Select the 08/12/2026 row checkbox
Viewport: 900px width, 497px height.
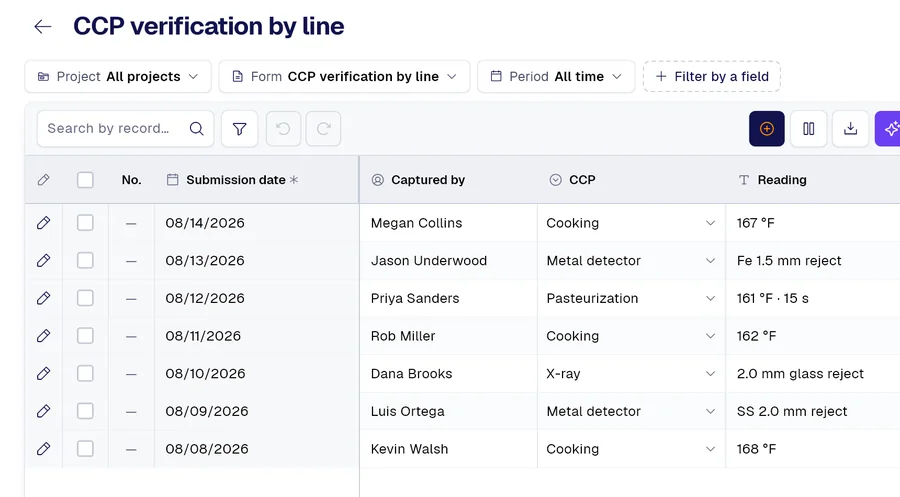85,298
